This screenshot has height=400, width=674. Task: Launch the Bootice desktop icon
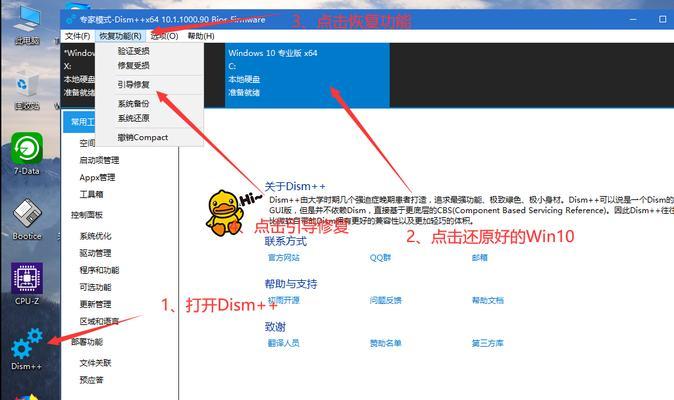(x=27, y=219)
